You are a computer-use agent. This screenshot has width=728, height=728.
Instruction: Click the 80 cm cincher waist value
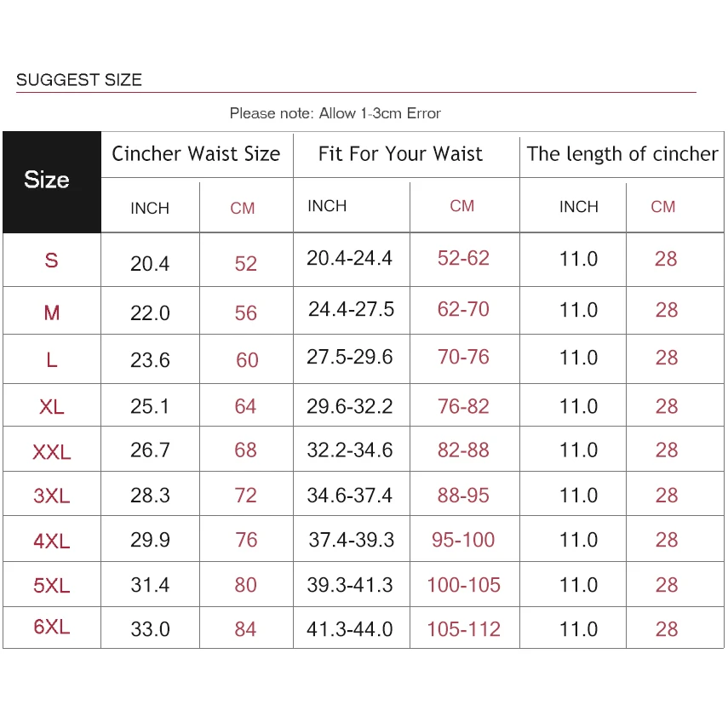[245, 585]
